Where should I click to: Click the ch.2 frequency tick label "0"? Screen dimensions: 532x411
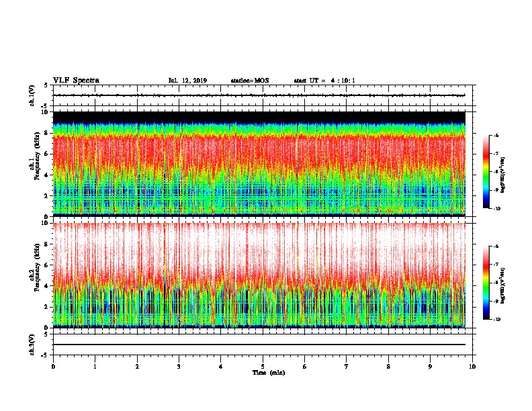[46, 328]
